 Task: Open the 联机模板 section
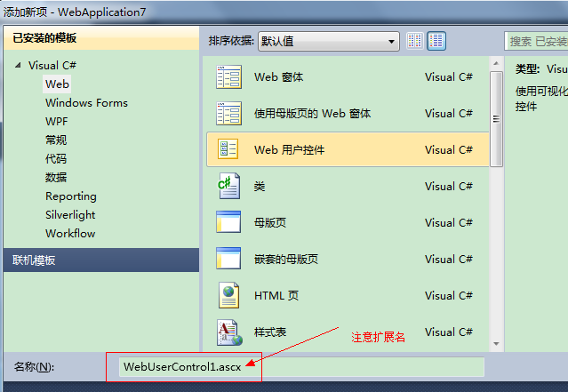[101, 260]
